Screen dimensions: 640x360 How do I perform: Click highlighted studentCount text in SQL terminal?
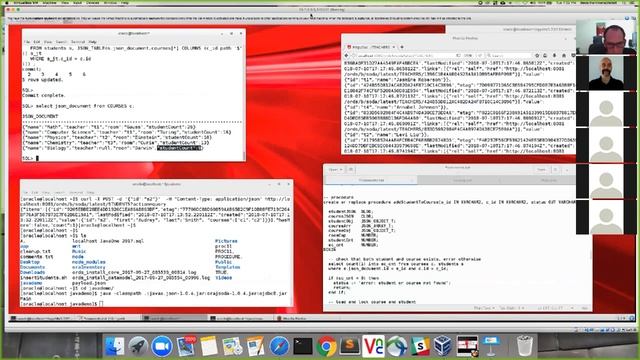180,148
